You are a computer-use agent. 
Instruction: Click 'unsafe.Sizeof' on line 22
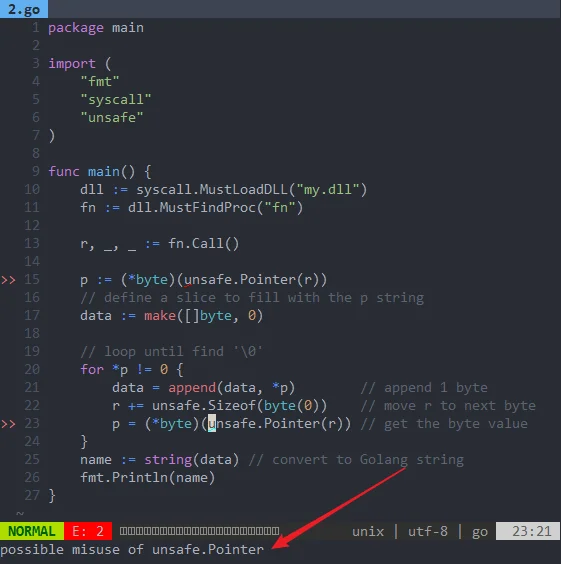tap(204, 405)
